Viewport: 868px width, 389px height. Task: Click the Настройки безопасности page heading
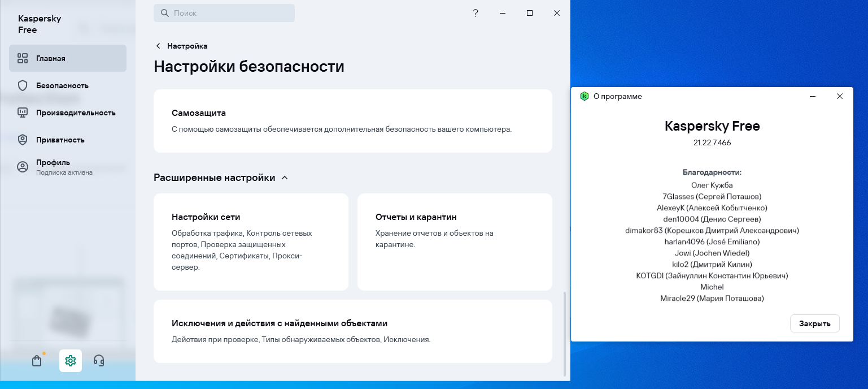[249, 67]
